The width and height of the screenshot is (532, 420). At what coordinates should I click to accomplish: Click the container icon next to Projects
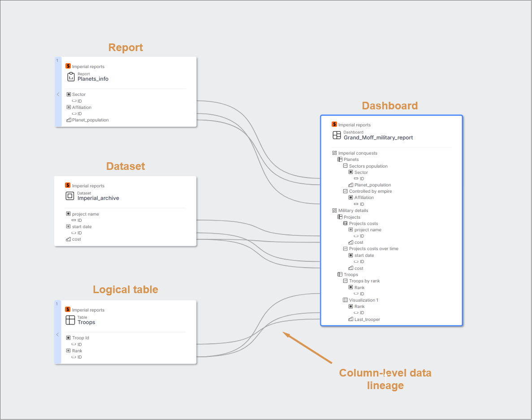[340, 217]
